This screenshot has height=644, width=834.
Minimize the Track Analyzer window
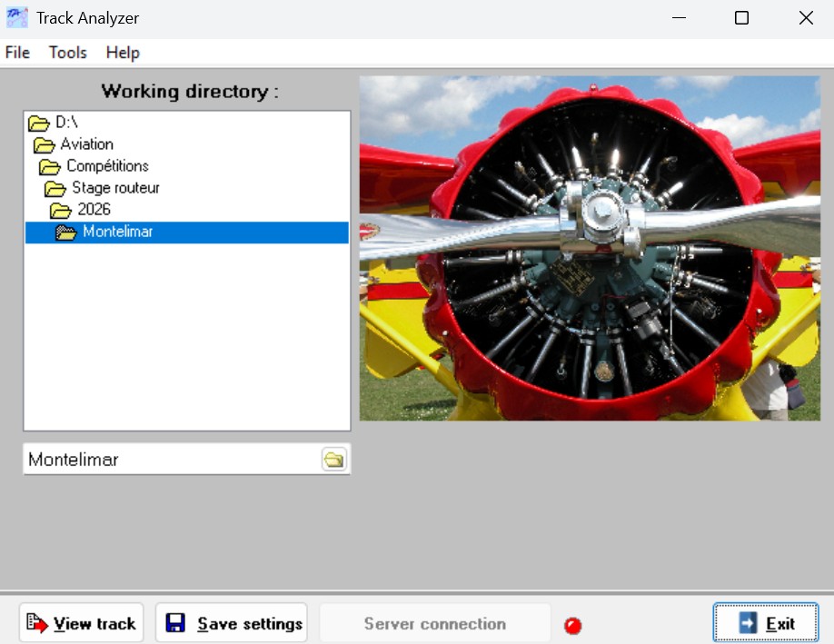tap(678, 18)
